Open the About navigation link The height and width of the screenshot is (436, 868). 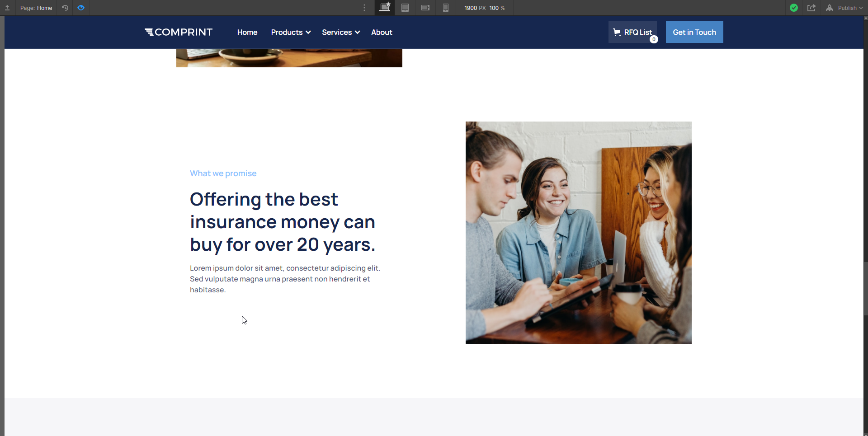coord(382,32)
